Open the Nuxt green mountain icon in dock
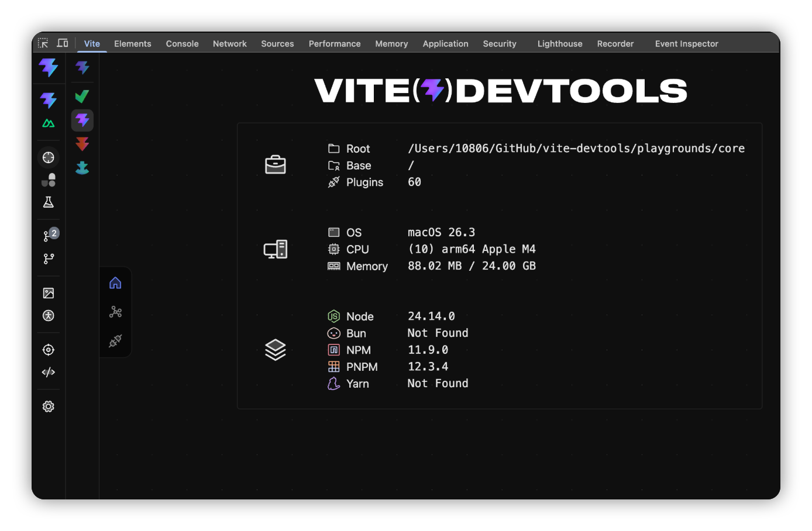This screenshot has height=531, width=812. coord(49,123)
